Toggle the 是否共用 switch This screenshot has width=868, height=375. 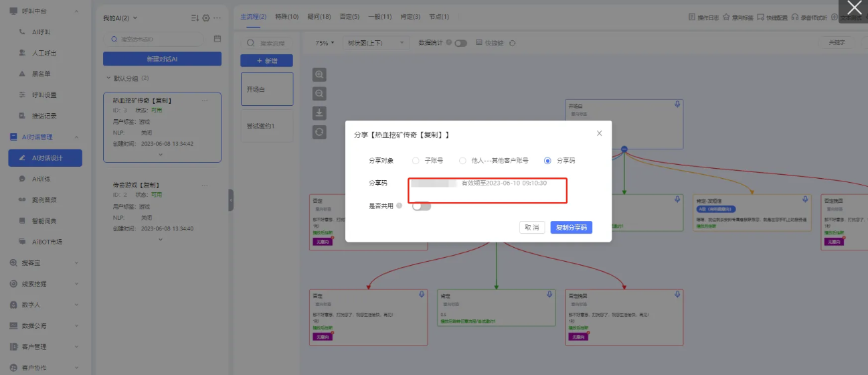(x=422, y=206)
